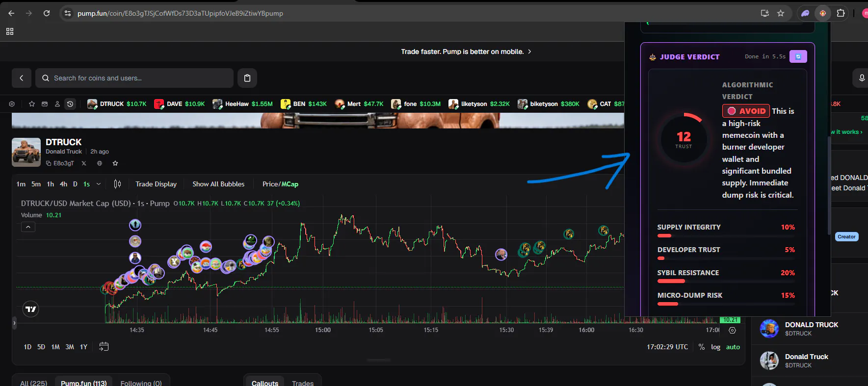Select the 5m chart interval
This screenshot has width=868, height=386.
[x=36, y=184]
